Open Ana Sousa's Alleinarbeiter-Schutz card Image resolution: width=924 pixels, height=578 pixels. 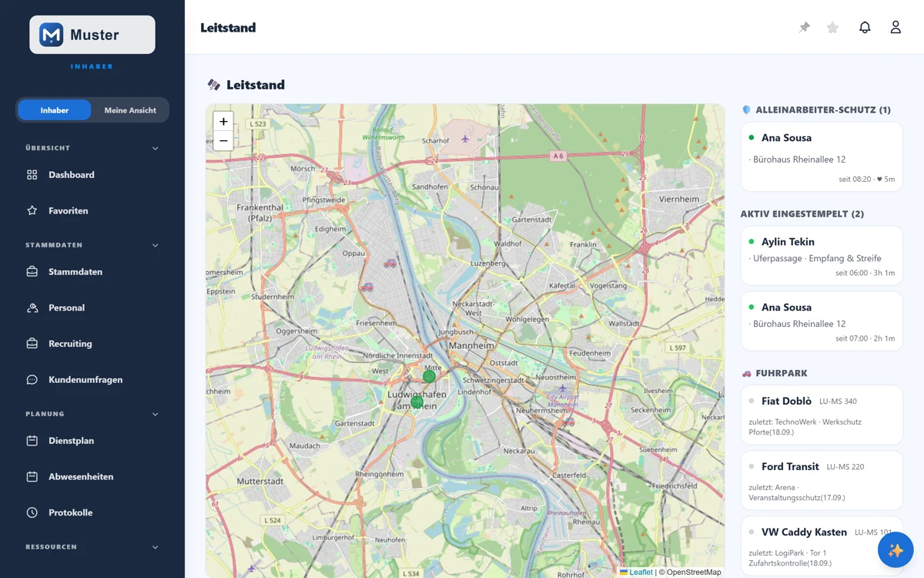tap(822, 156)
